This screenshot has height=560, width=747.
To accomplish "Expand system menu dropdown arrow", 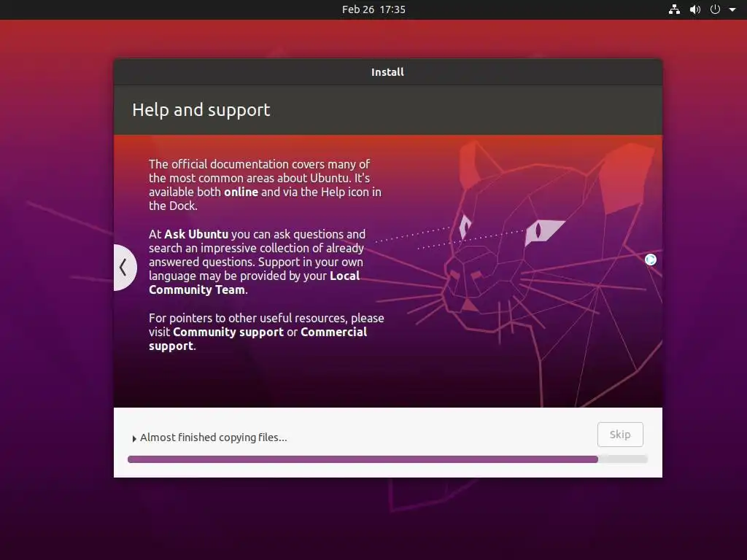I will (x=732, y=9).
